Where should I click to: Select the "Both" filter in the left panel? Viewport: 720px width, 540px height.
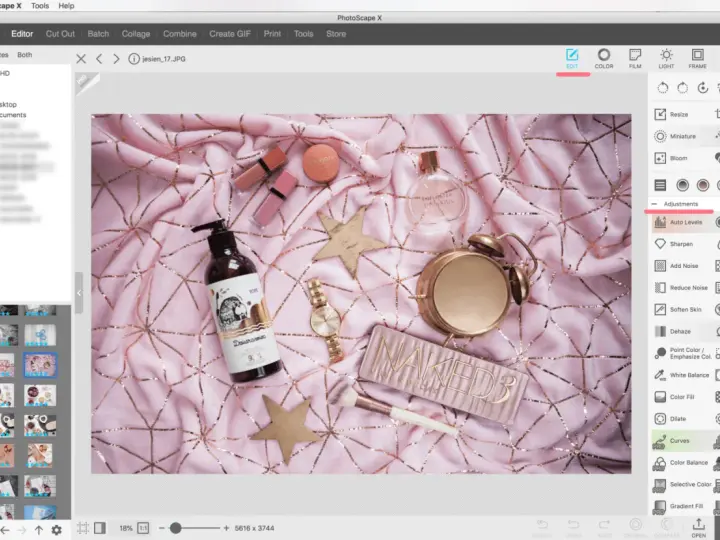coord(25,55)
